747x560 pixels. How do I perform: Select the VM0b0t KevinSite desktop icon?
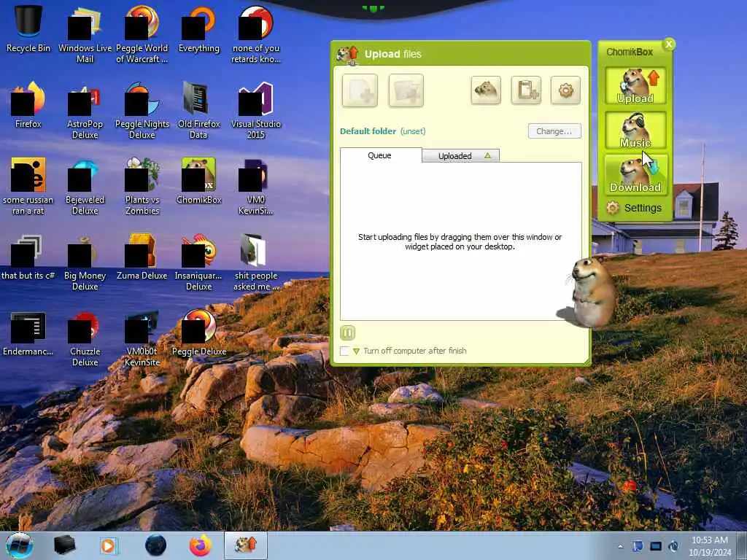(142, 338)
